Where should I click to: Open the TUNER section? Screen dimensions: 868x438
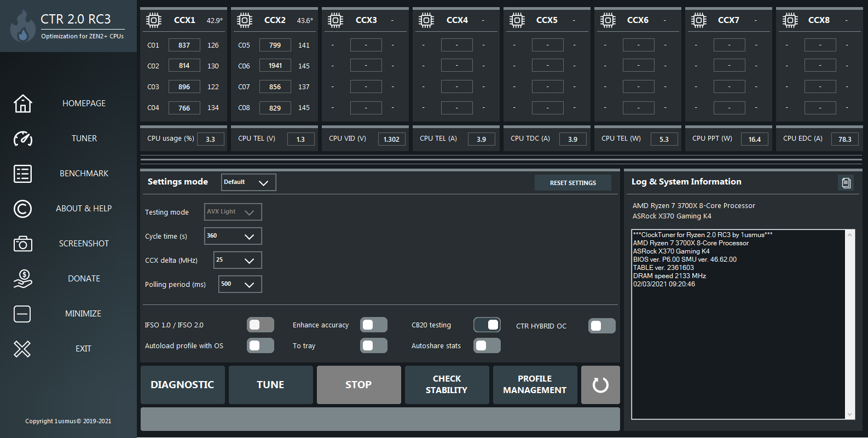tap(84, 139)
